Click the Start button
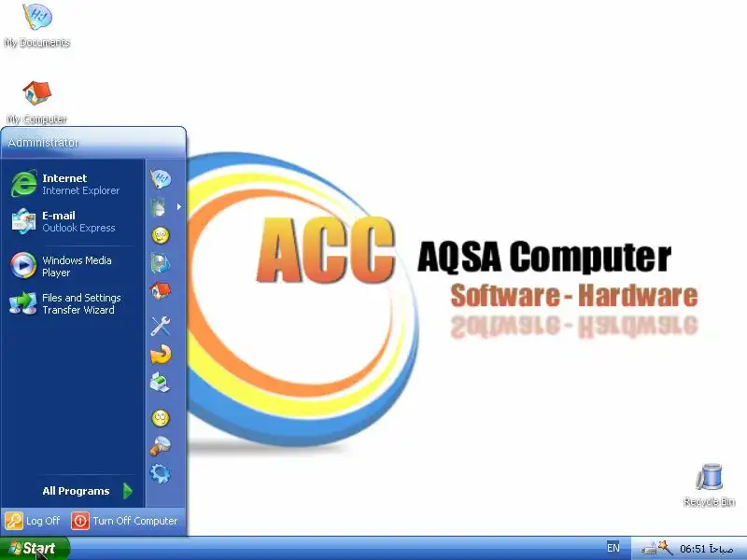Viewport: 747px width, 560px height. click(x=35, y=548)
